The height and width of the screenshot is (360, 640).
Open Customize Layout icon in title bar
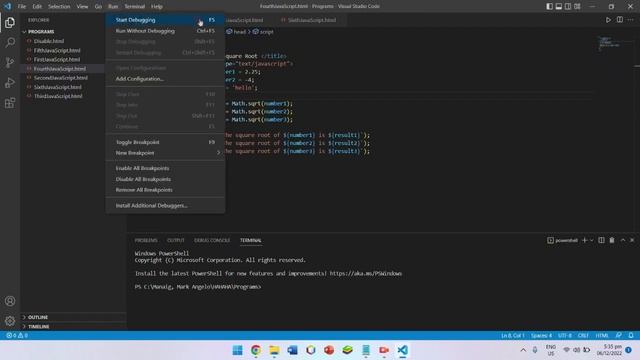(577, 6)
